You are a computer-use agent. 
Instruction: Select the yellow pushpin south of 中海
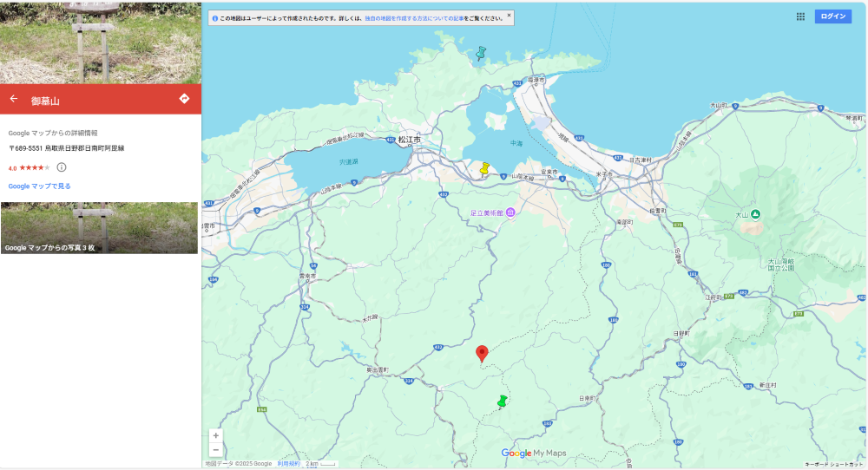485,168
